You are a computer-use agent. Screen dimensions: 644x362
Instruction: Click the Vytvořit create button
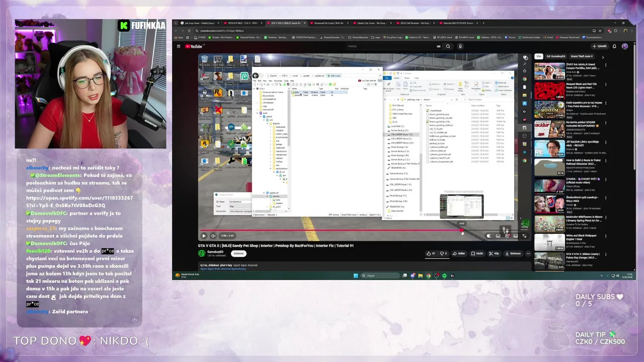pyautogui.click(x=600, y=46)
